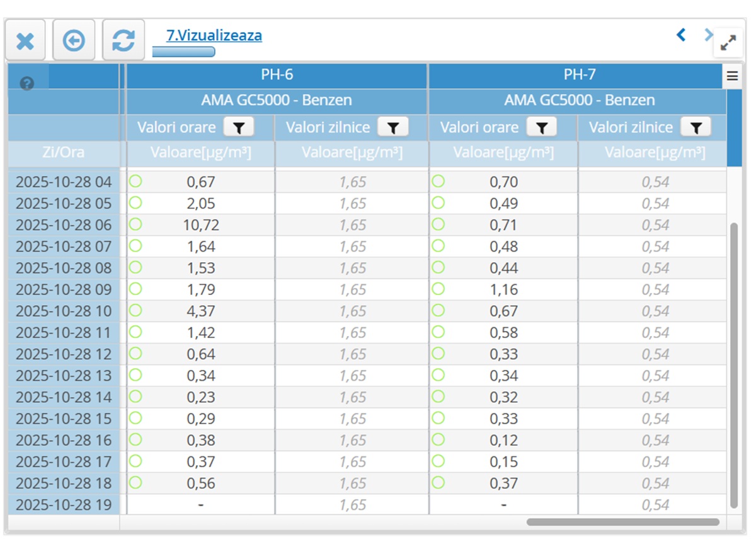
Task: Click the X close icon in toolbar
Action: pyautogui.click(x=25, y=41)
